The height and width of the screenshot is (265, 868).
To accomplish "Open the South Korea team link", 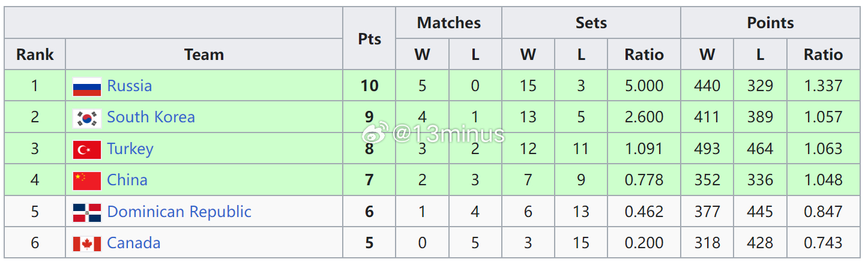I will (151, 117).
